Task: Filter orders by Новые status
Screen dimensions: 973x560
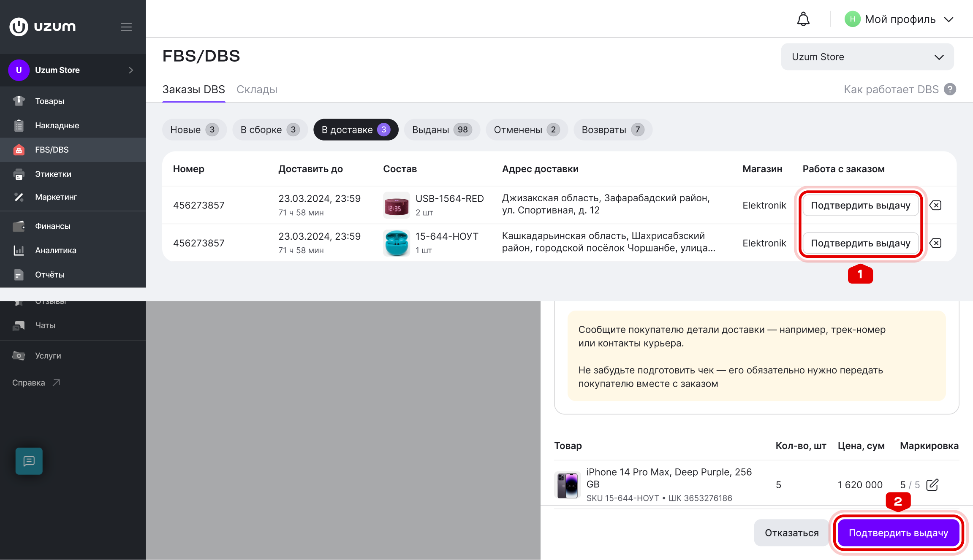Action: [194, 130]
